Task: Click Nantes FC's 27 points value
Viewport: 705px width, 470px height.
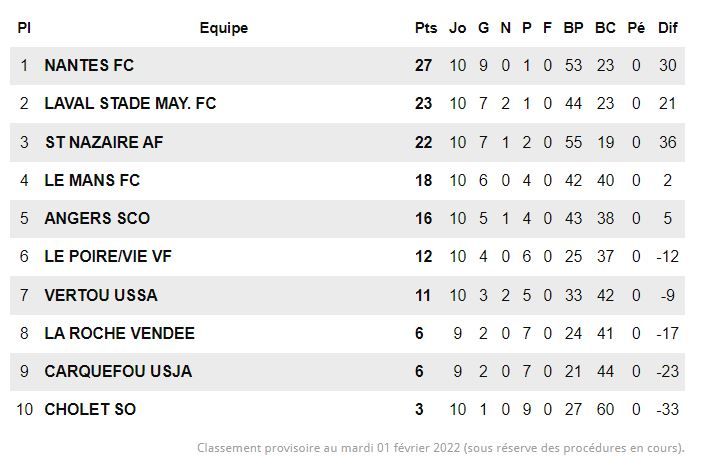Action: (423, 66)
